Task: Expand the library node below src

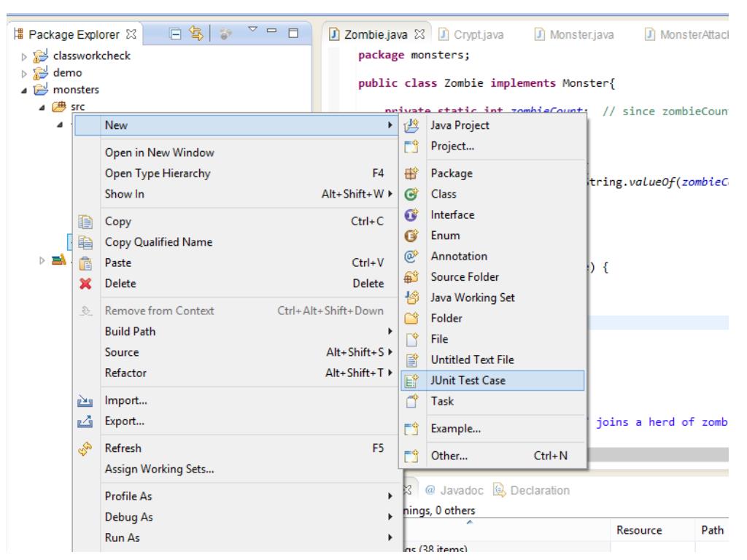Action: click(x=42, y=260)
